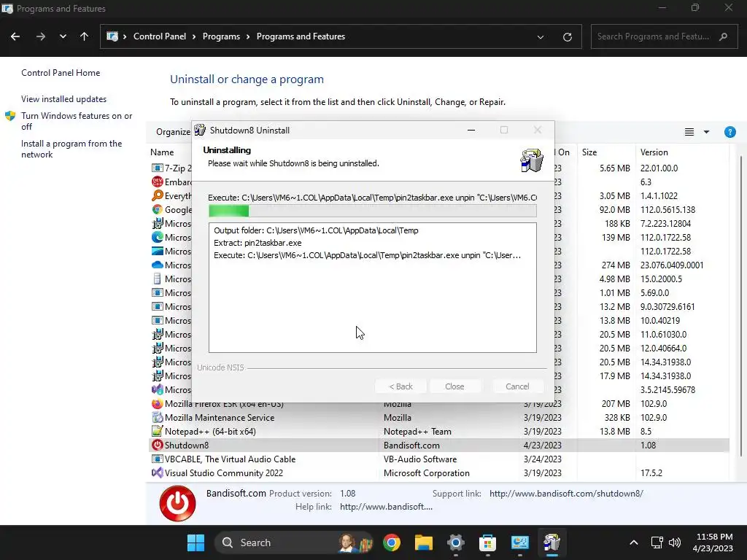This screenshot has height=560, width=747.
Task: Click the Control Panel taskbar icon
Action: point(519,542)
